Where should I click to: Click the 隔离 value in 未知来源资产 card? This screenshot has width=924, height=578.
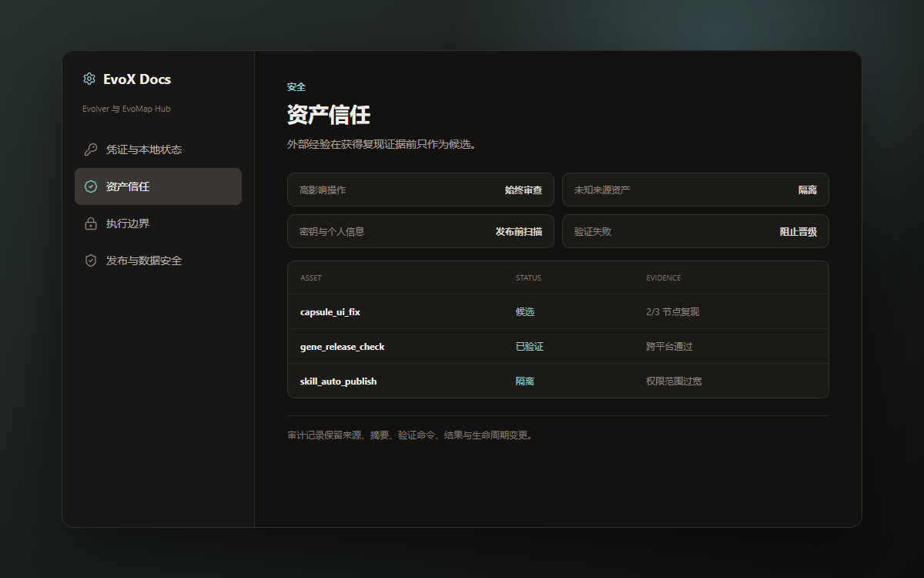(808, 190)
